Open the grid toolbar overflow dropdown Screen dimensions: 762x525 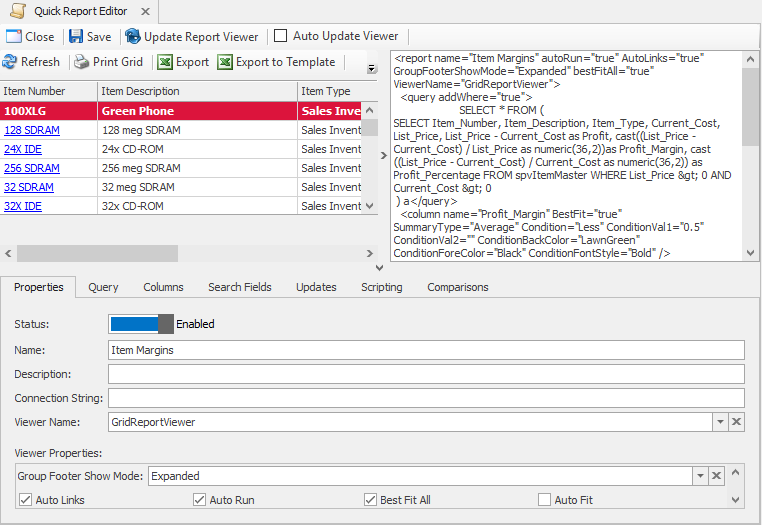point(372,69)
